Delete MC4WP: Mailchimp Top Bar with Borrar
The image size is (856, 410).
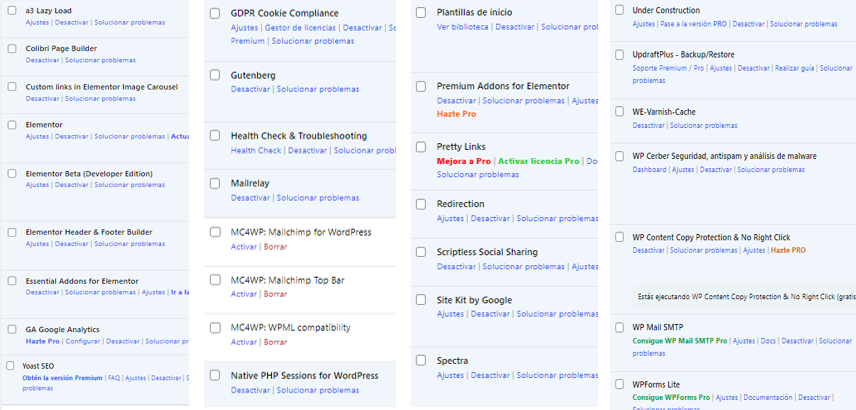click(275, 294)
